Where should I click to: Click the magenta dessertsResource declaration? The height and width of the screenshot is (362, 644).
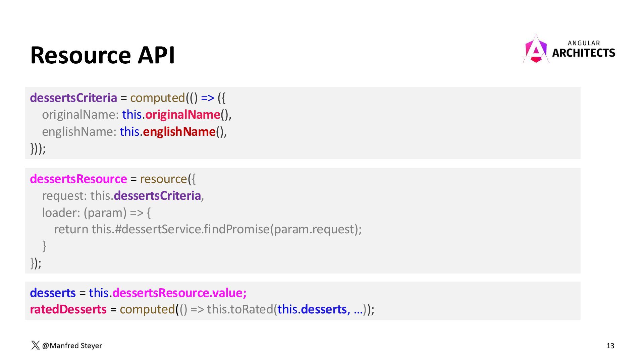click(78, 179)
